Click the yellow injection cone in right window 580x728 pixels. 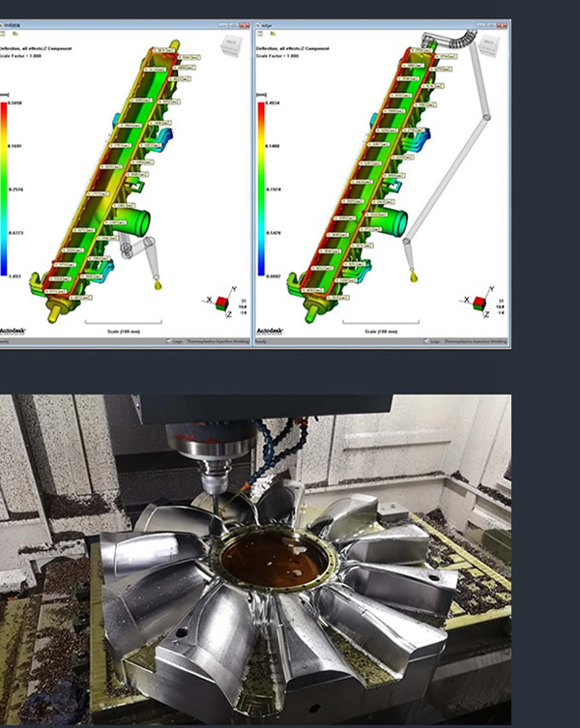pyautogui.click(x=413, y=277)
